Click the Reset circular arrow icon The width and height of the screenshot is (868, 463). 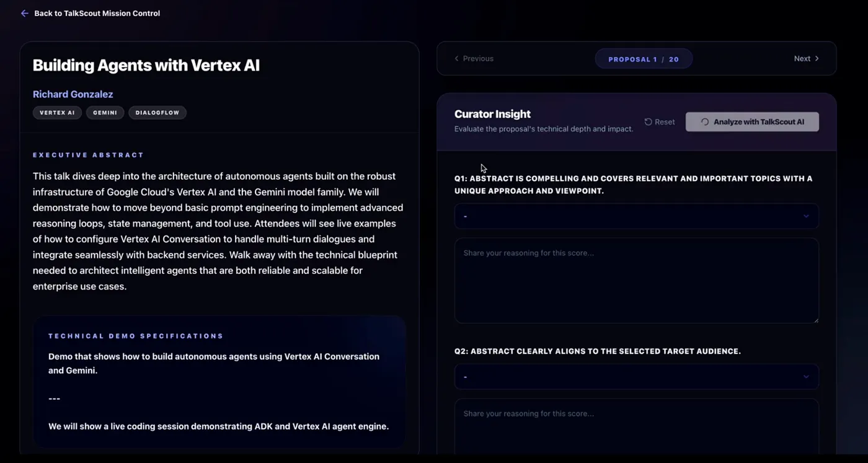tap(648, 121)
